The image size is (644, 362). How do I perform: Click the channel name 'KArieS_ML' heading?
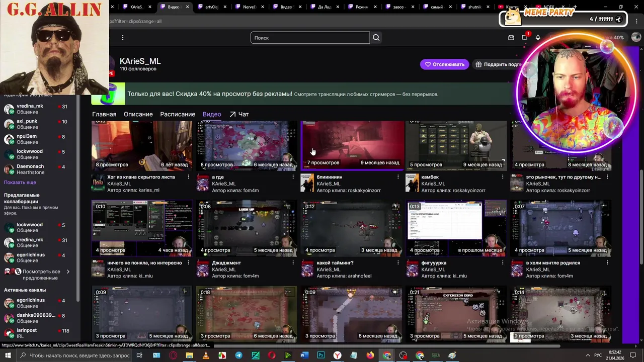coord(140,61)
